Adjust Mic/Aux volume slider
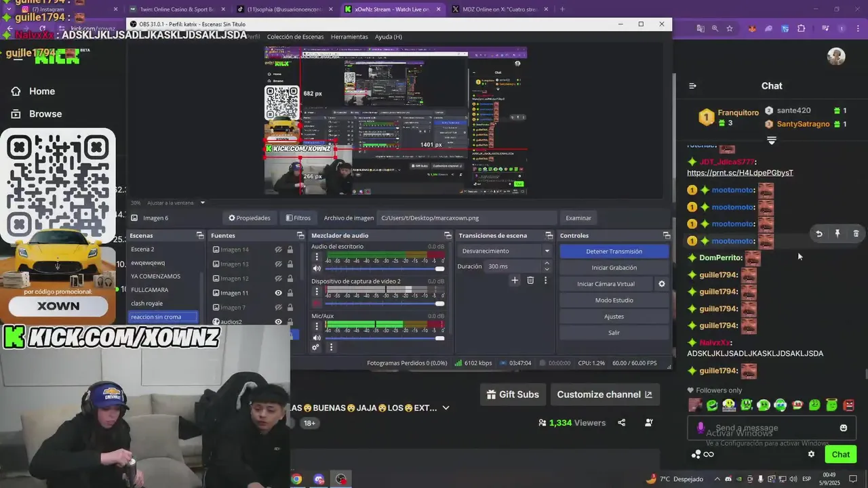The image size is (868, 488). (x=384, y=338)
